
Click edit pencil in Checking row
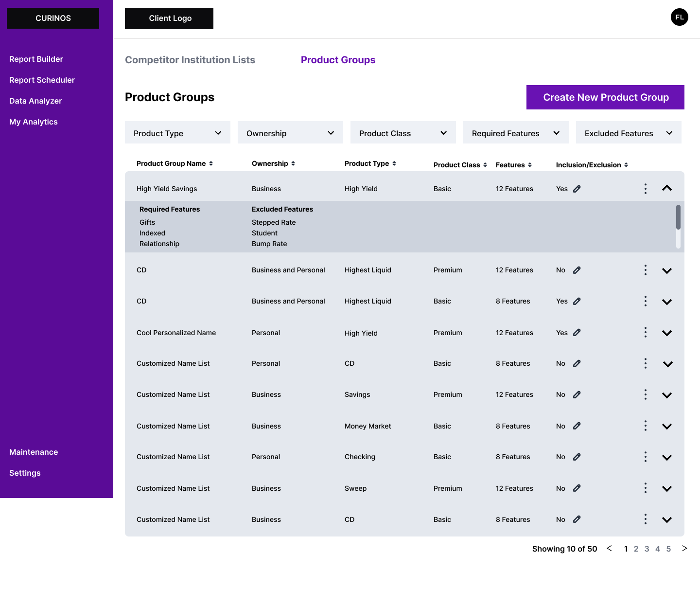pos(577,457)
